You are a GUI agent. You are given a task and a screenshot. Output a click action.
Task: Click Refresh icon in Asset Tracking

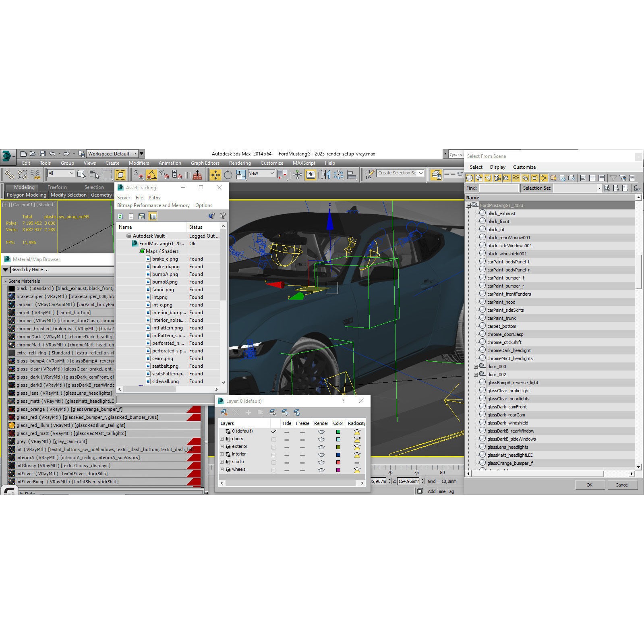click(x=120, y=216)
